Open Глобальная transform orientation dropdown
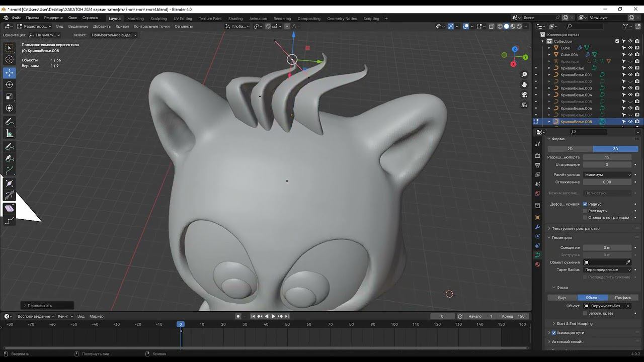This screenshot has width=644, height=362. [237, 26]
